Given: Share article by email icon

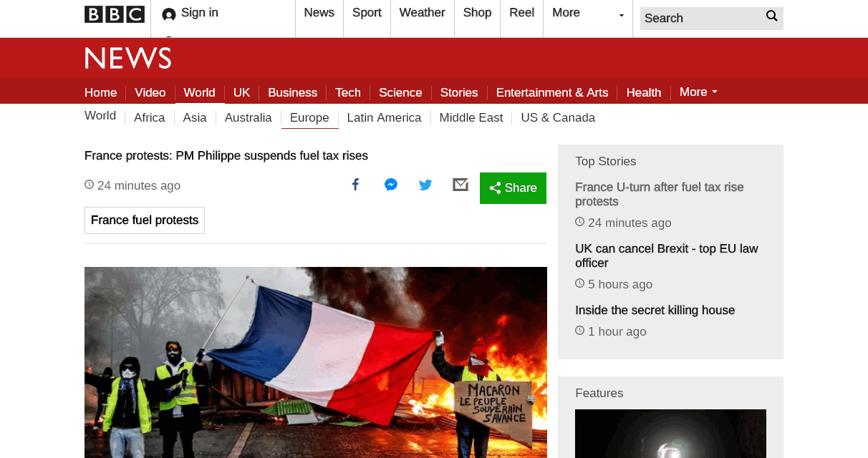Looking at the screenshot, I should [x=460, y=185].
